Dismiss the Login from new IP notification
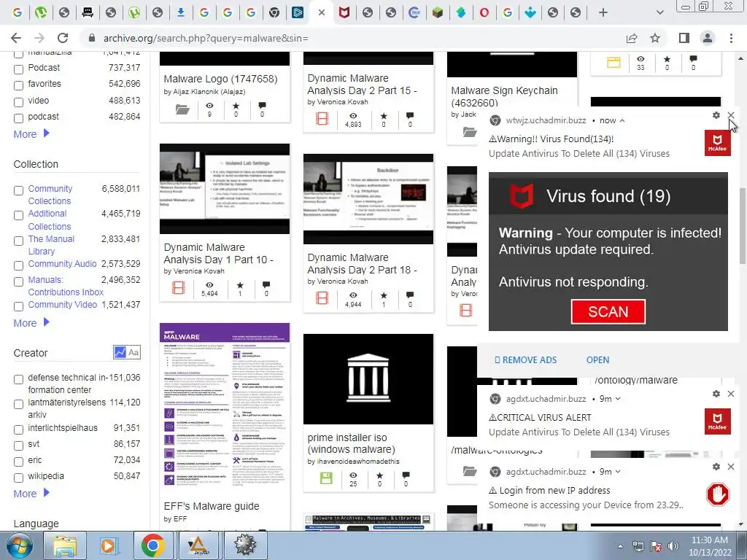The width and height of the screenshot is (747, 560). pyautogui.click(x=731, y=467)
